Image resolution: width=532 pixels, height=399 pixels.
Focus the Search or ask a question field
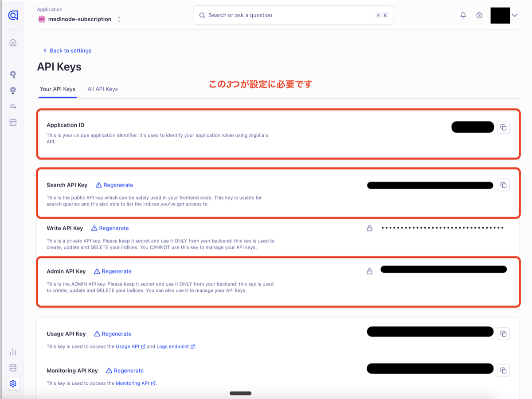point(293,15)
